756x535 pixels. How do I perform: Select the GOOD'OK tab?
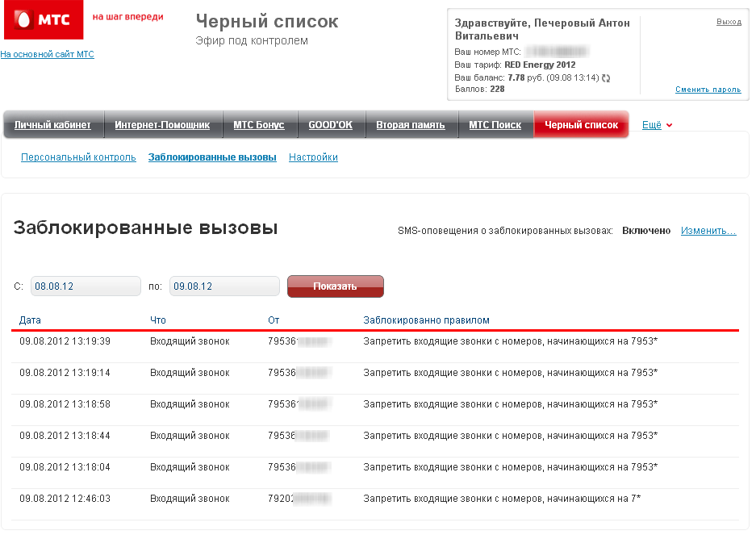pyautogui.click(x=331, y=125)
